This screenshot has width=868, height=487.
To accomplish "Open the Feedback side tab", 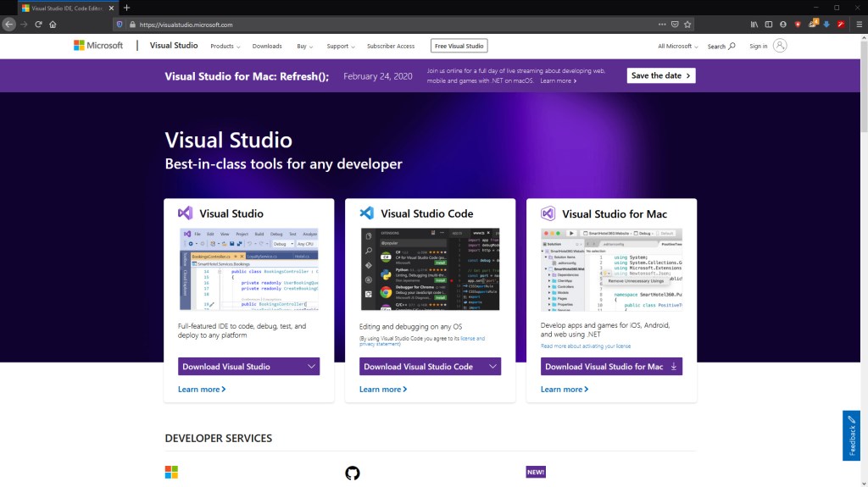I will point(851,435).
